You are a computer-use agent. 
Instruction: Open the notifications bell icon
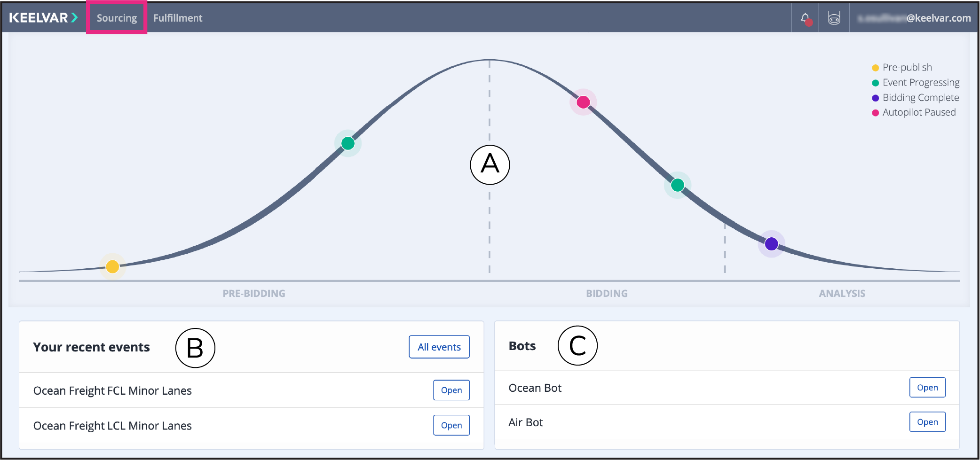806,18
